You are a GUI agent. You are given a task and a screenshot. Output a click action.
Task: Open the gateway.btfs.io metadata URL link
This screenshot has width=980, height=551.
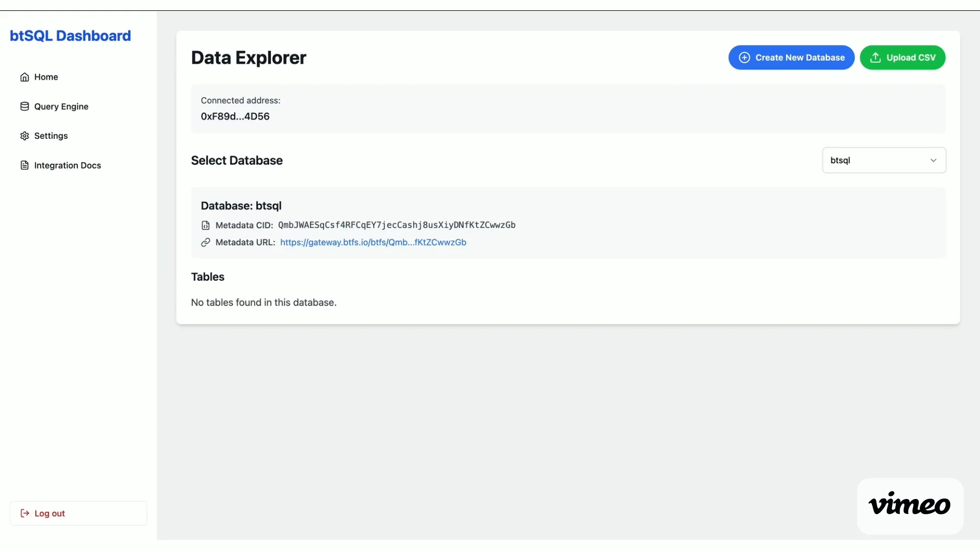373,242
